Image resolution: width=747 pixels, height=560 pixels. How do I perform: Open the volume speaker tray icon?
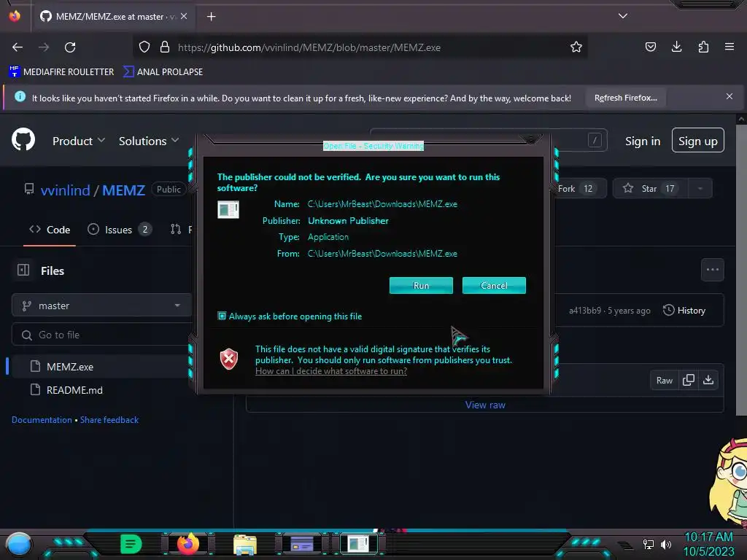pos(666,544)
